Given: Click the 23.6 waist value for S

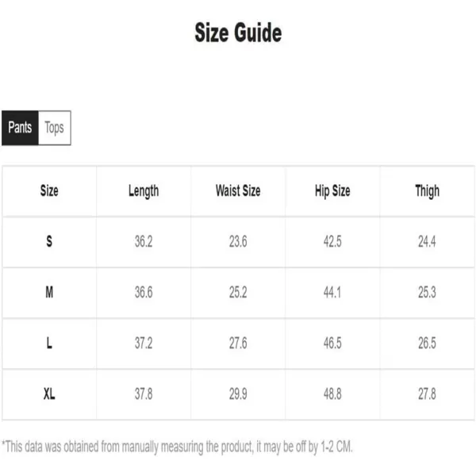Looking at the screenshot, I should point(238,242).
